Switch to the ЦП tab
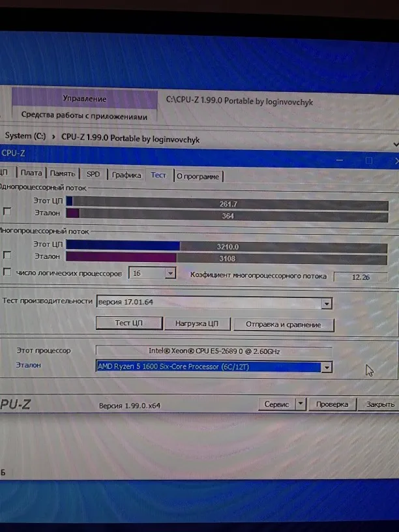This screenshot has width=399, height=532. tap(5, 172)
